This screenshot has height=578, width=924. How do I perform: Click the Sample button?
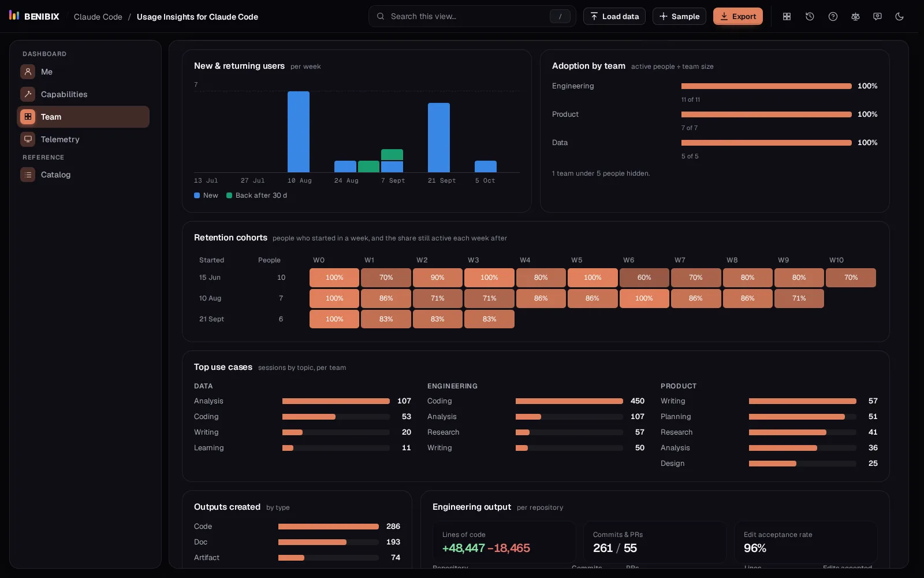pyautogui.click(x=679, y=16)
